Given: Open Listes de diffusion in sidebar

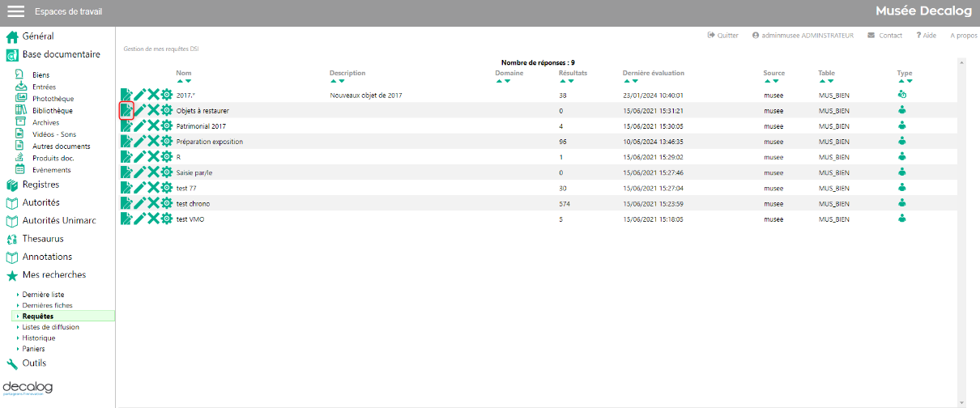Looking at the screenshot, I should click(50, 327).
